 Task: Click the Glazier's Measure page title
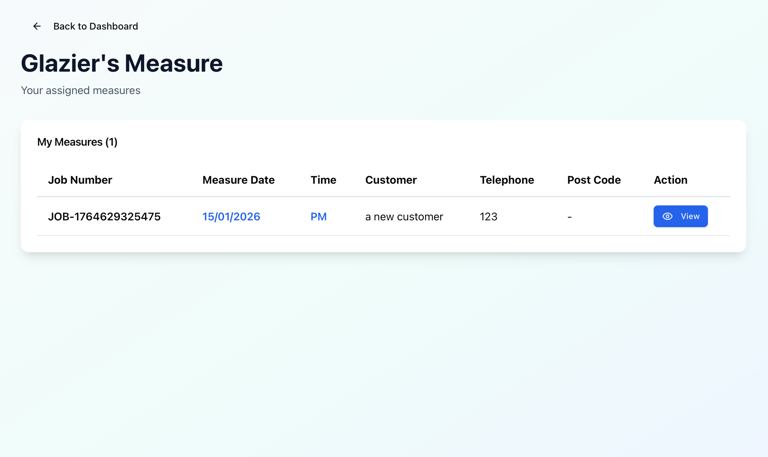[122, 63]
